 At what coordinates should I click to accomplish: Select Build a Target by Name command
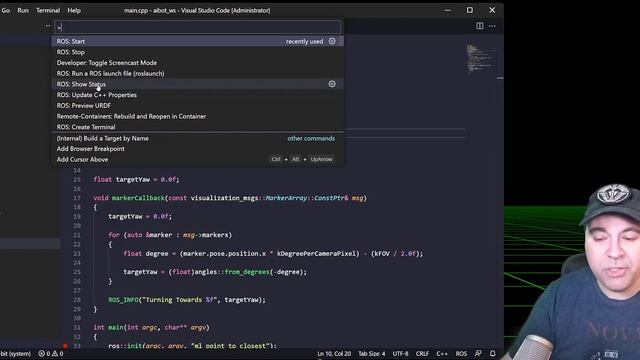click(x=198, y=138)
